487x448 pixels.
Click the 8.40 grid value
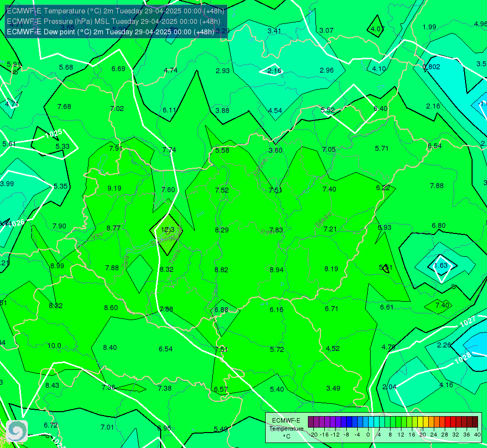click(110, 347)
